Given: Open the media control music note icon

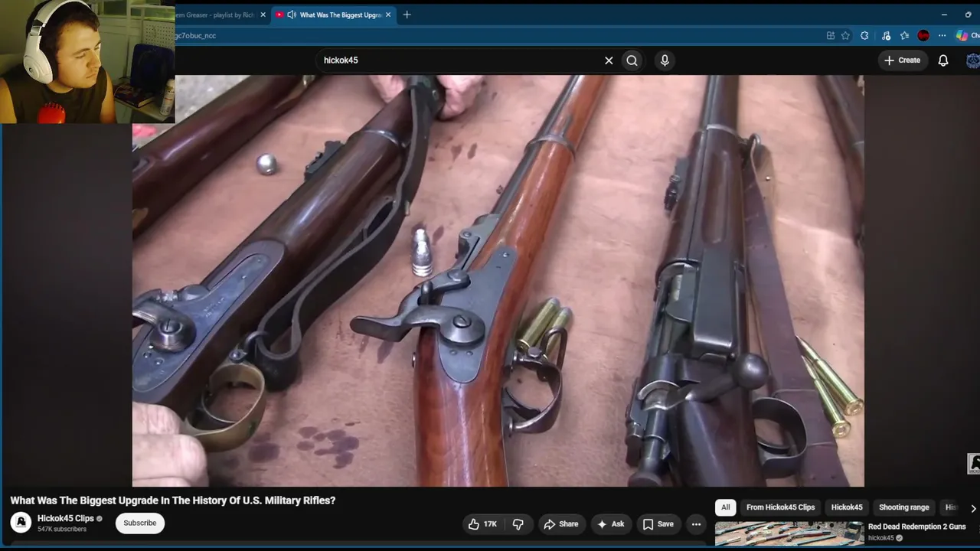Looking at the screenshot, I should click(886, 35).
